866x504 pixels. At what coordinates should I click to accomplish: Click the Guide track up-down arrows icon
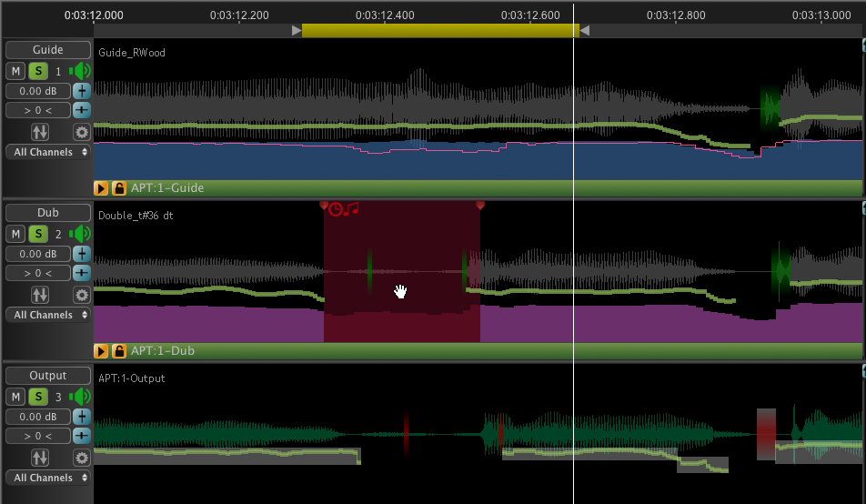40,132
